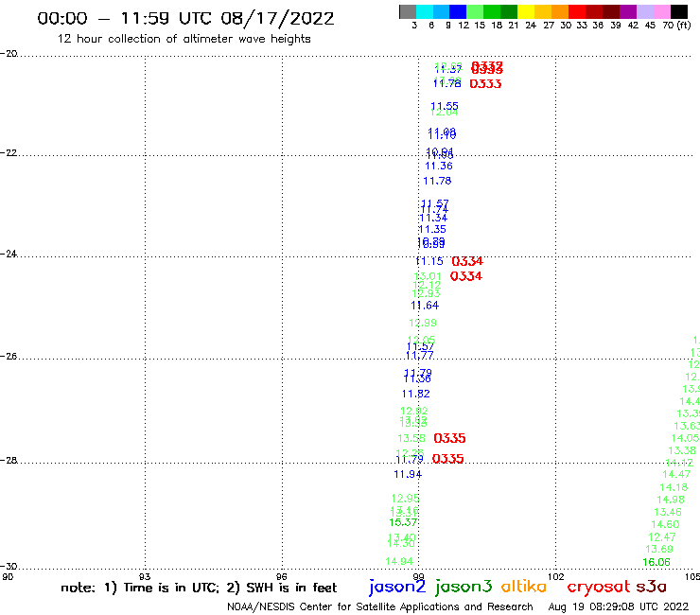
Task: Click the longitude axis label 99
Action: click(418, 577)
